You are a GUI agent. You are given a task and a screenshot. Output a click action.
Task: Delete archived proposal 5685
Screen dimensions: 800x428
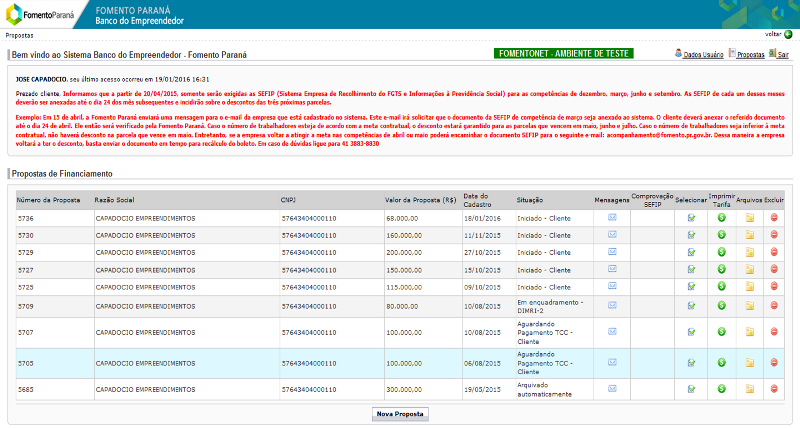click(774, 389)
